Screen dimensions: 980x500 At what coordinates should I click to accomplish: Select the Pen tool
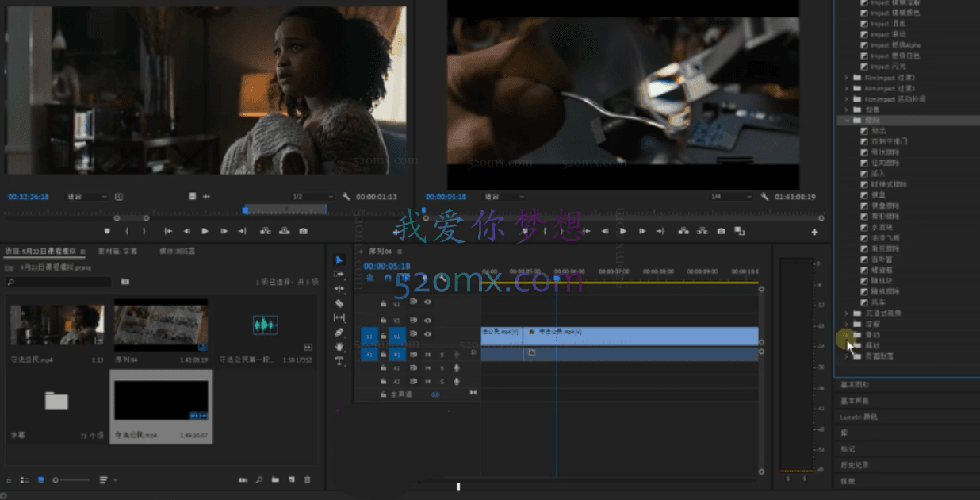339,332
